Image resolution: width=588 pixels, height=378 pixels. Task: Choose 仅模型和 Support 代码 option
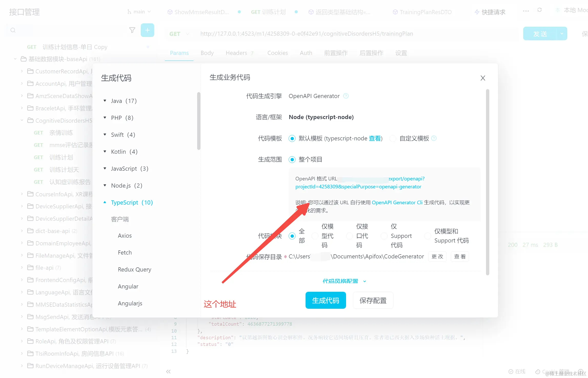[427, 236]
